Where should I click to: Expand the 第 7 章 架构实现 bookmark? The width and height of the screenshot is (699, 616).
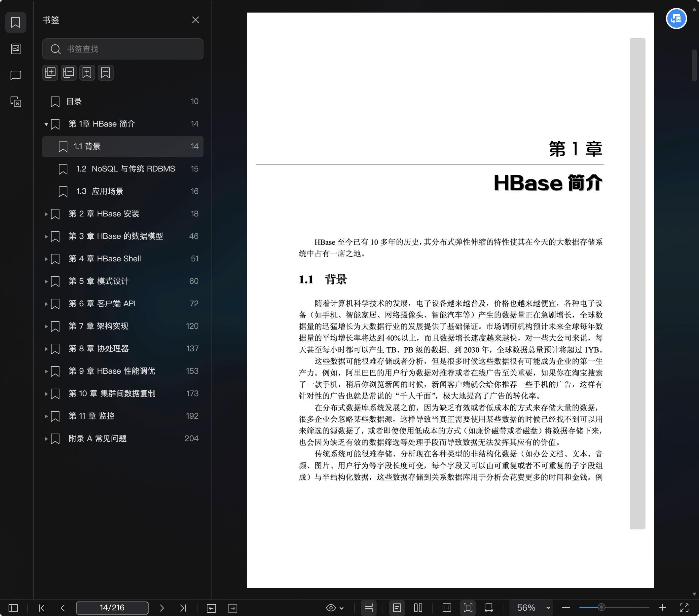(46, 326)
